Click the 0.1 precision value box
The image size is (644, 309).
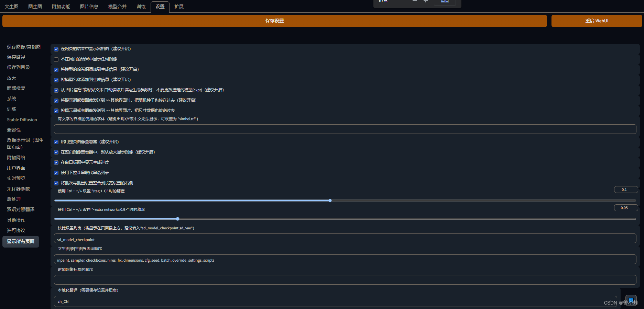pos(626,190)
